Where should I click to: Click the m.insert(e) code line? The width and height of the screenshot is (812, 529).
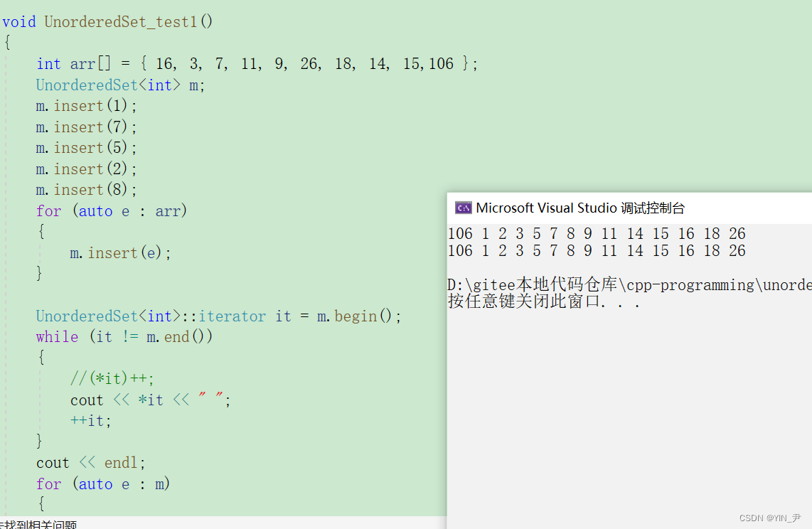(x=120, y=253)
